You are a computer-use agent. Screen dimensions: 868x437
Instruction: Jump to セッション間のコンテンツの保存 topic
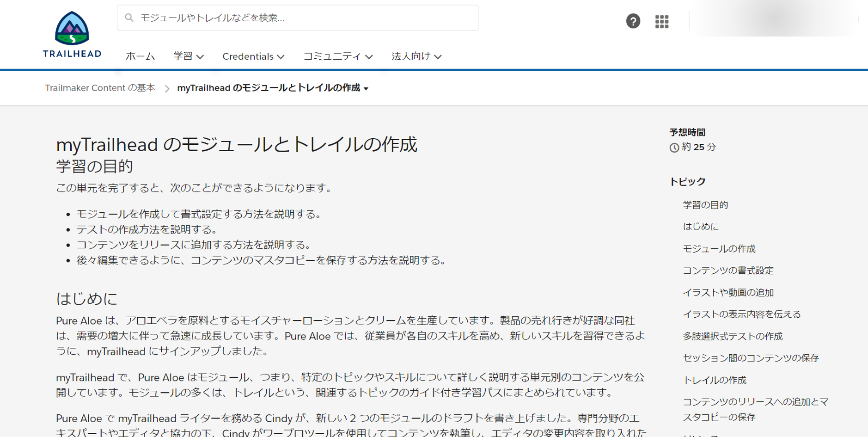tap(751, 358)
